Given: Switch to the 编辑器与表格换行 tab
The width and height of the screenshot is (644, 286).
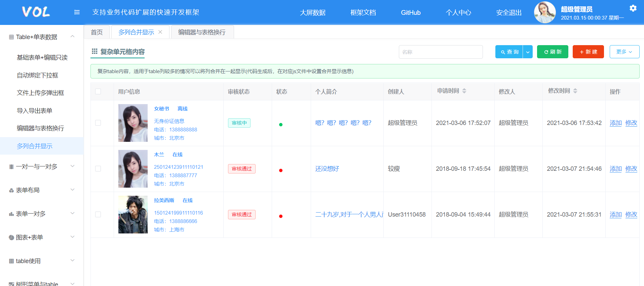Looking at the screenshot, I should tap(202, 32).
